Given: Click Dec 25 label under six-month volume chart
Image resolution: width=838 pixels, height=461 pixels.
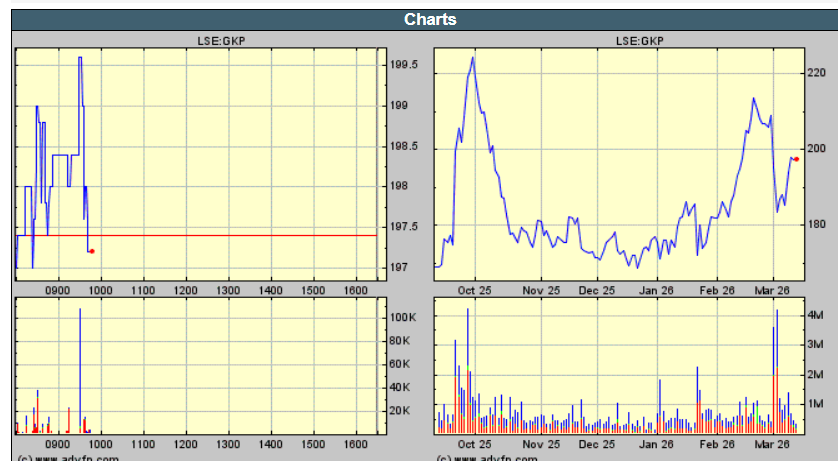Looking at the screenshot, I should coord(596,444).
